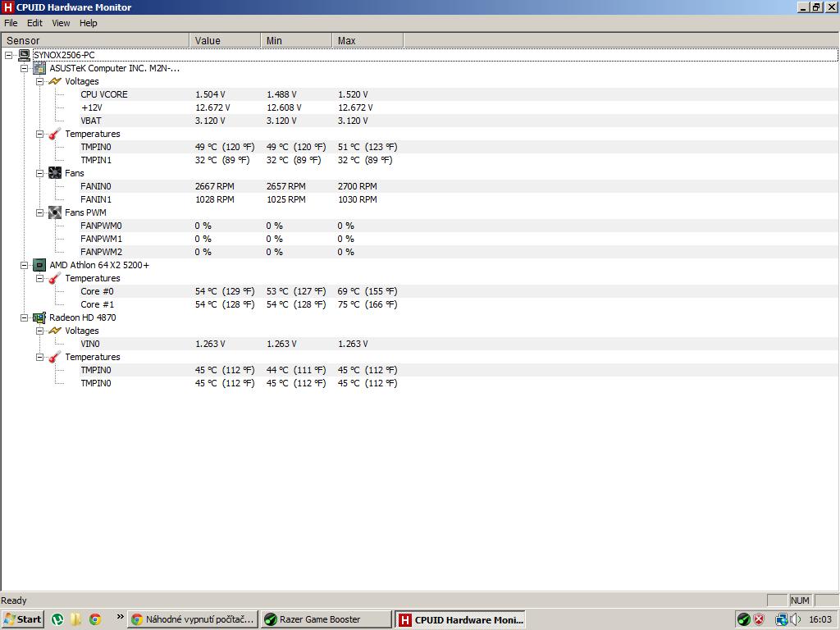Click the thermometer icon under AMD Athlon
840x630 pixels.
pos(55,278)
